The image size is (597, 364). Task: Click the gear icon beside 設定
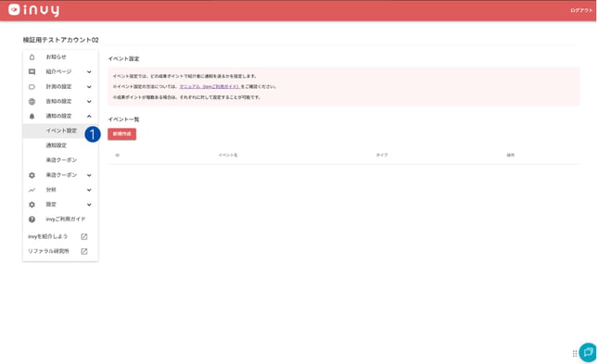click(32, 205)
